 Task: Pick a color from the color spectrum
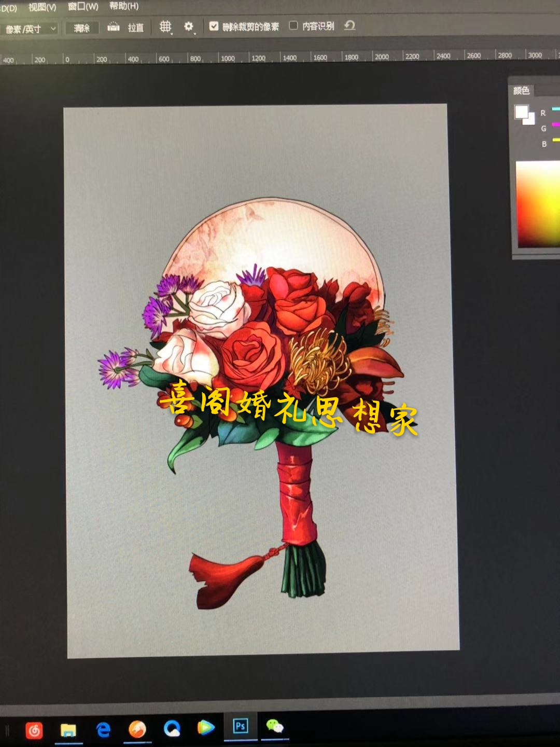[538, 204]
